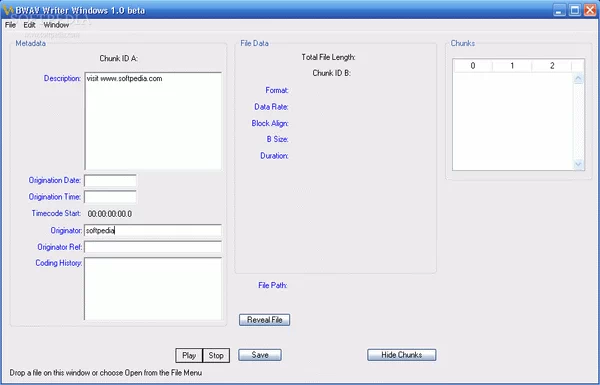Save the file with the Save button
This screenshot has height=385, width=600.
tap(260, 355)
